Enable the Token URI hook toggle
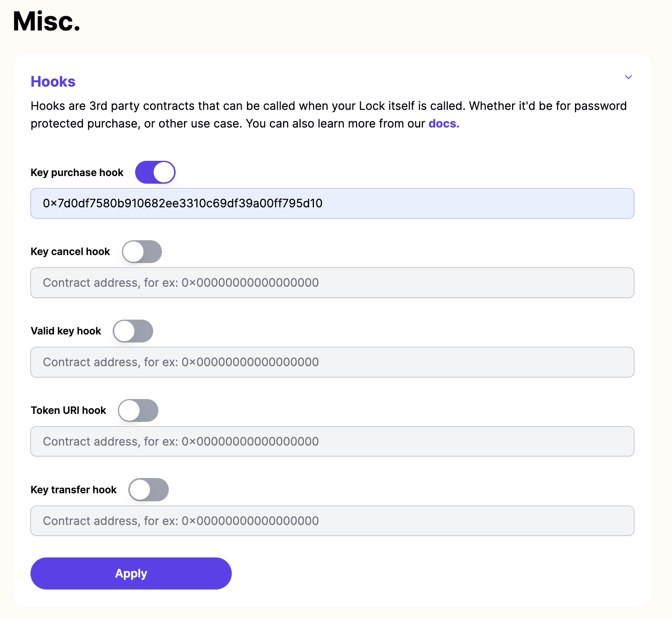 tap(138, 410)
